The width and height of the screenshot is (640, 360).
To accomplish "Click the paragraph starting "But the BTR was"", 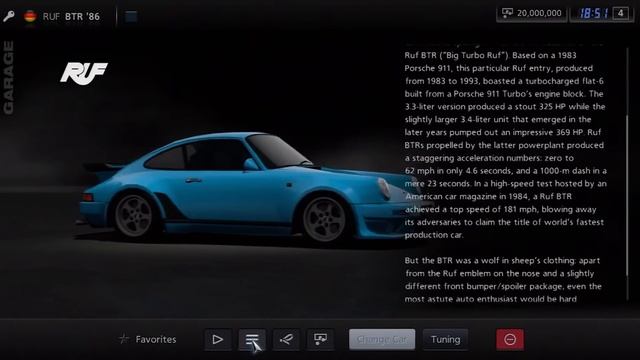I will coord(503,280).
